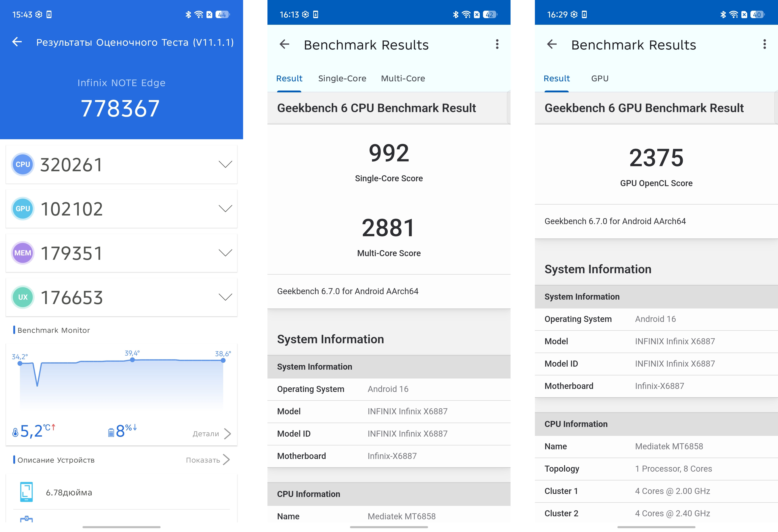
Task: Tap the phone screen icon beside 6.78дюйма
Action: [x=26, y=492]
